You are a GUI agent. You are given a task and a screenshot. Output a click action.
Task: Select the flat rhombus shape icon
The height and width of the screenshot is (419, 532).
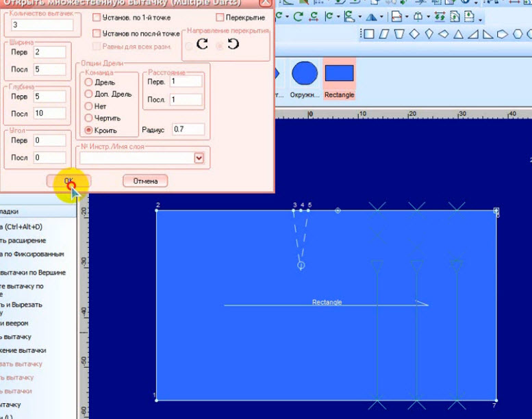[x=444, y=34]
